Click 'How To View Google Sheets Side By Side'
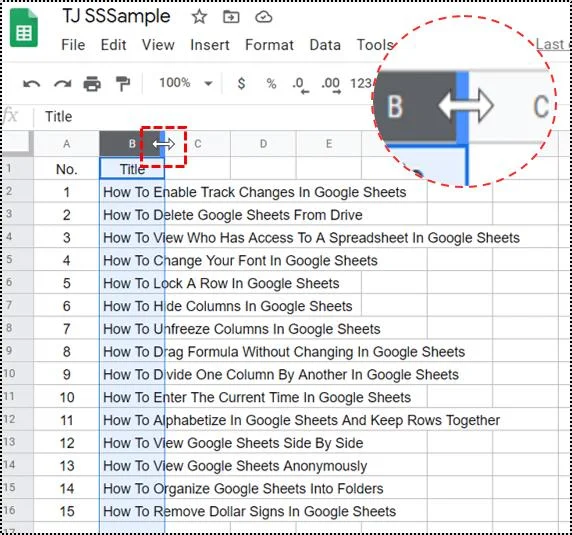This screenshot has width=572, height=535. click(x=233, y=443)
